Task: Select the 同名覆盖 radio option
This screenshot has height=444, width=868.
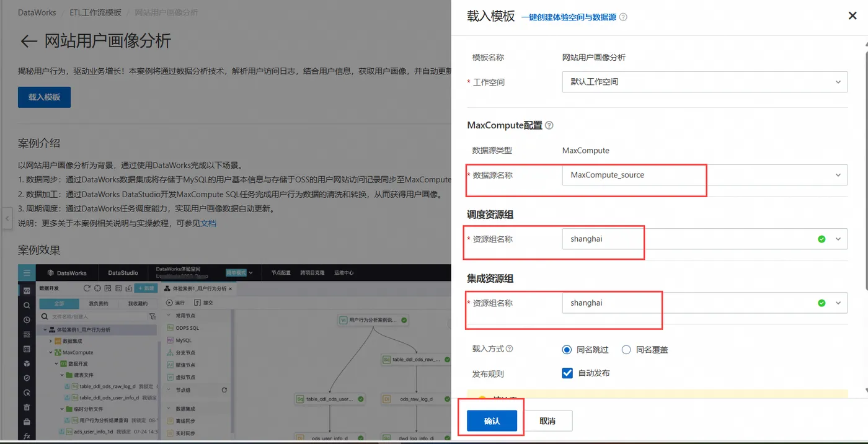Action: 626,350
